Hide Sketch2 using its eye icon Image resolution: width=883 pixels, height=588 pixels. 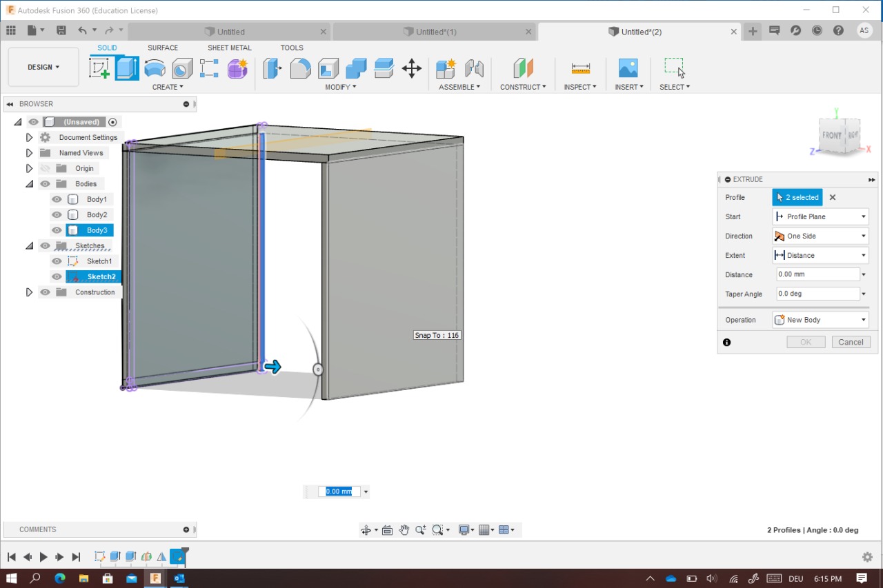pyautogui.click(x=57, y=276)
